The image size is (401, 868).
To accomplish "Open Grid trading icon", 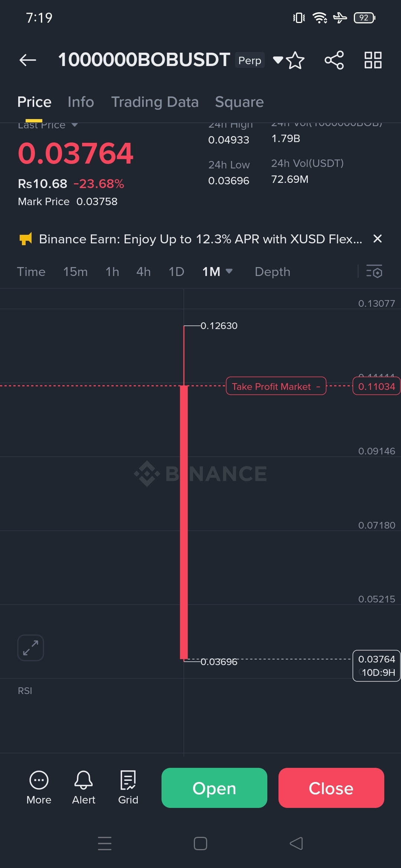I will tap(128, 787).
